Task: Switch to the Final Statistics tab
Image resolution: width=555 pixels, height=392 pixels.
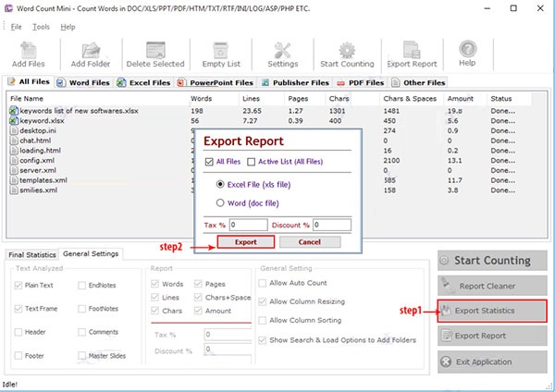Action: 31,254
